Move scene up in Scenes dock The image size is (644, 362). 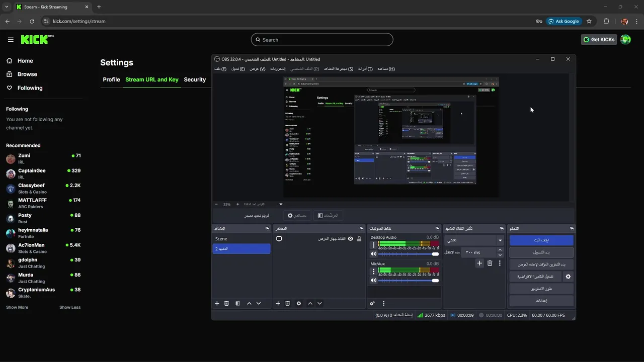pos(249,303)
